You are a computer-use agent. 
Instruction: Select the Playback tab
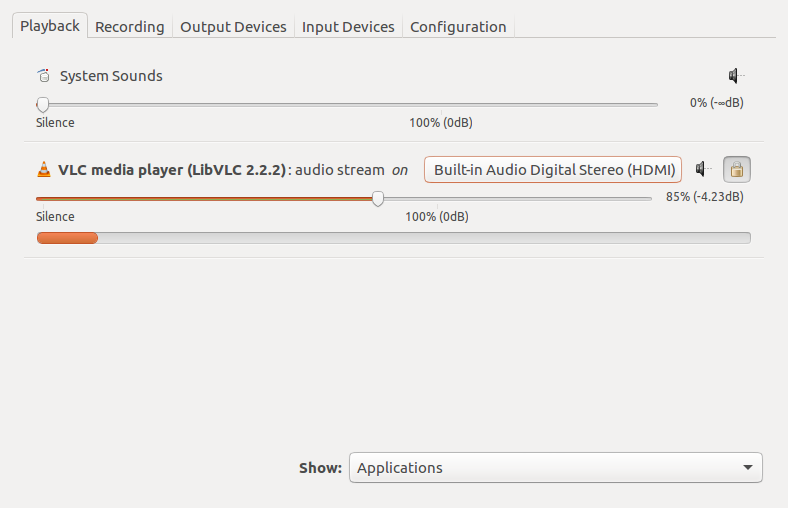pyautogui.click(x=50, y=26)
